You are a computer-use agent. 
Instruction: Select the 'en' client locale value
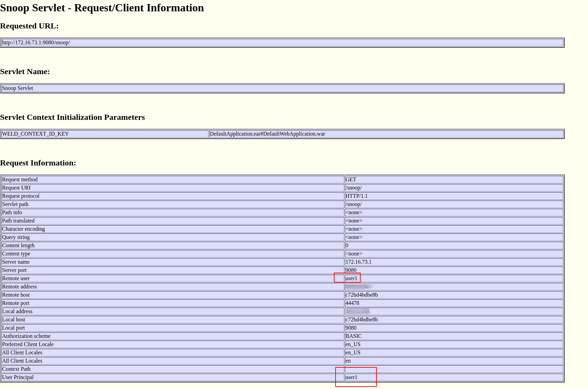coord(348,361)
